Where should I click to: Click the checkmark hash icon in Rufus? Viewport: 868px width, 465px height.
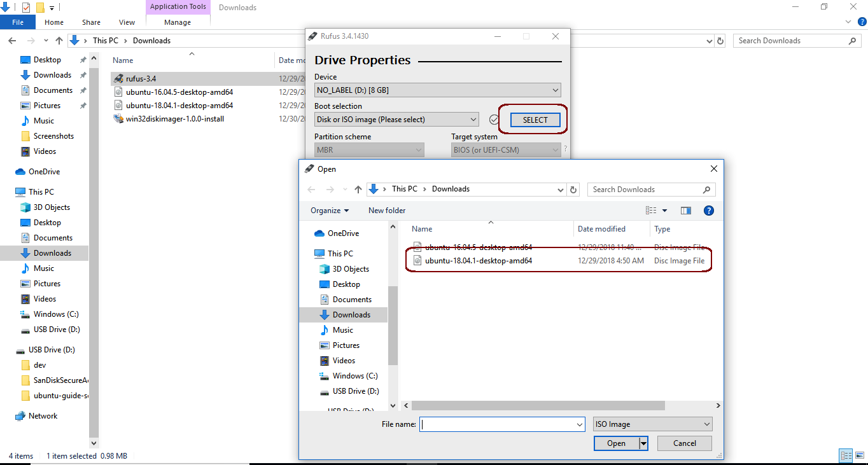(x=494, y=120)
